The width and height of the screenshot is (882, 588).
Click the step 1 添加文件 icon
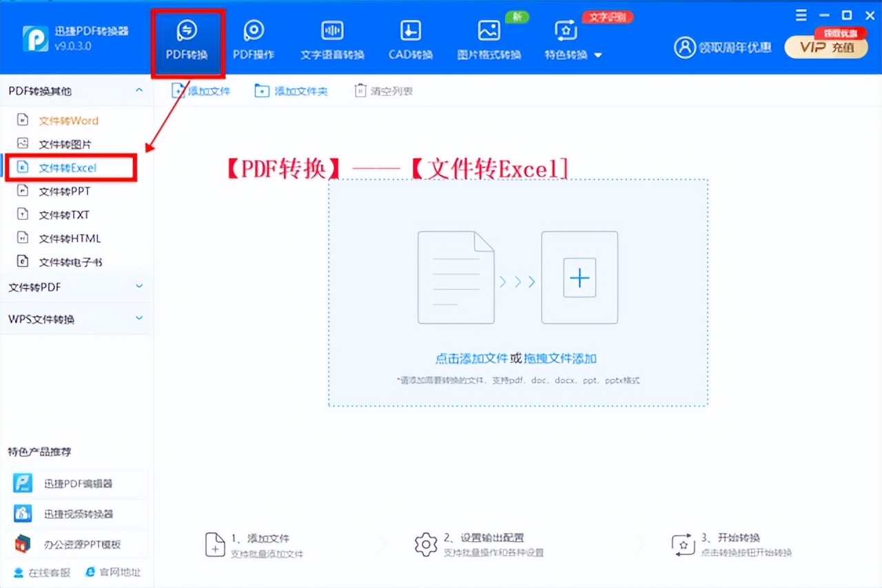point(215,545)
